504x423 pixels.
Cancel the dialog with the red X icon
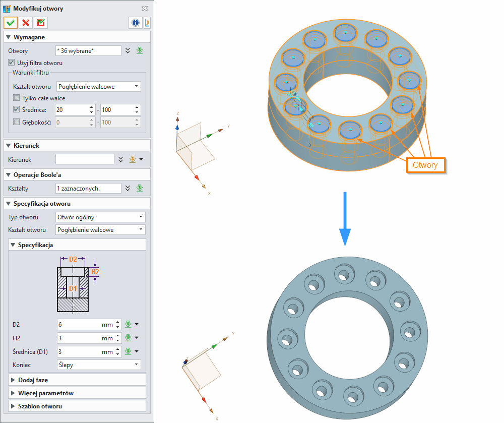[25, 23]
